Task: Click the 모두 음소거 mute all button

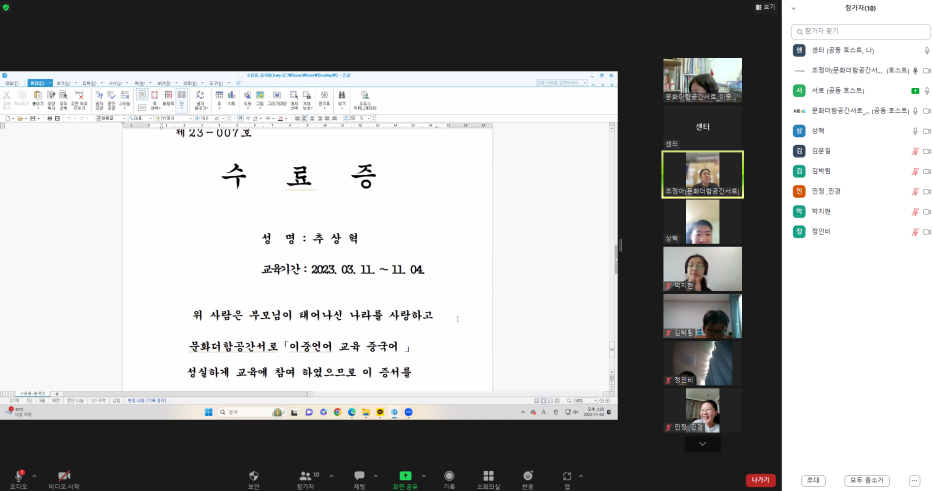Action: coord(866,480)
